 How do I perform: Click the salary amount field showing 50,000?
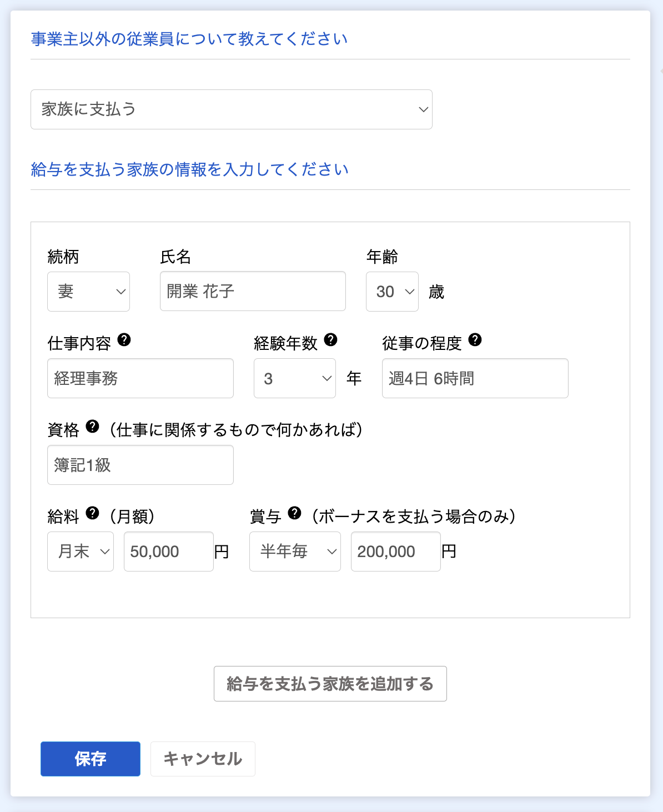pyautogui.click(x=169, y=552)
